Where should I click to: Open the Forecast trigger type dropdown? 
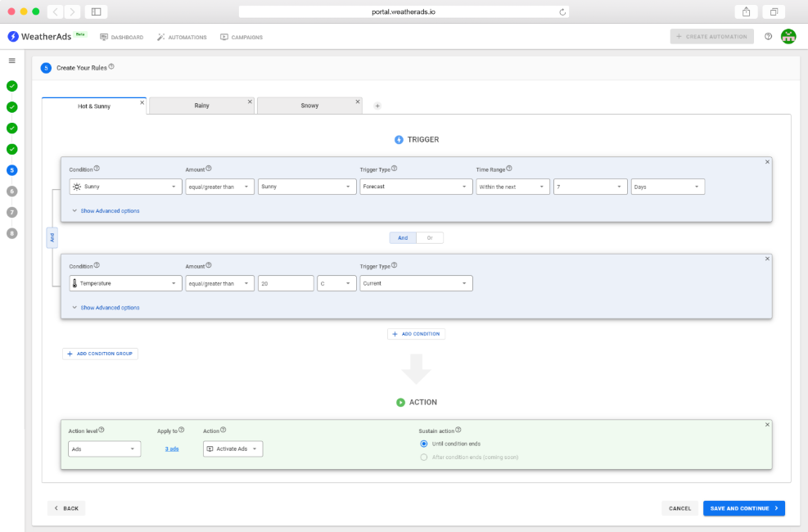coord(416,187)
